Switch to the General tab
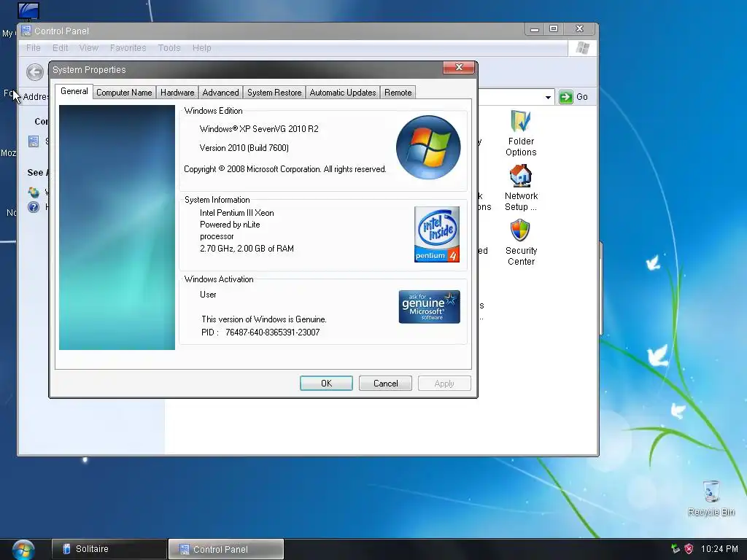Screen dimensions: 747x560 (74, 91)
